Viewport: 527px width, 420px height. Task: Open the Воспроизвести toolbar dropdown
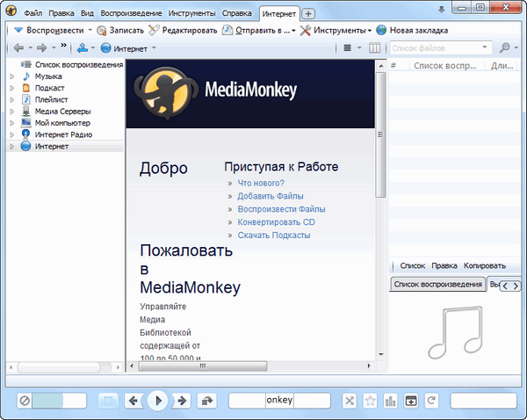[53, 30]
